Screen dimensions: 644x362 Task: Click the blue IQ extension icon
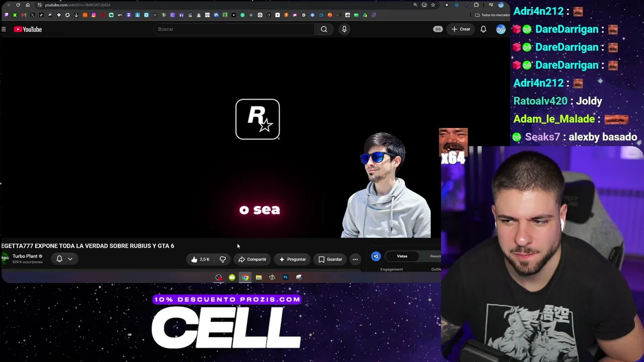pyautogui.click(x=376, y=256)
